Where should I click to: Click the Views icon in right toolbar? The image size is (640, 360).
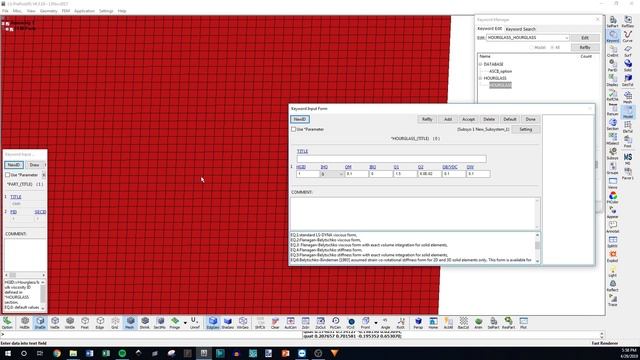613,182
